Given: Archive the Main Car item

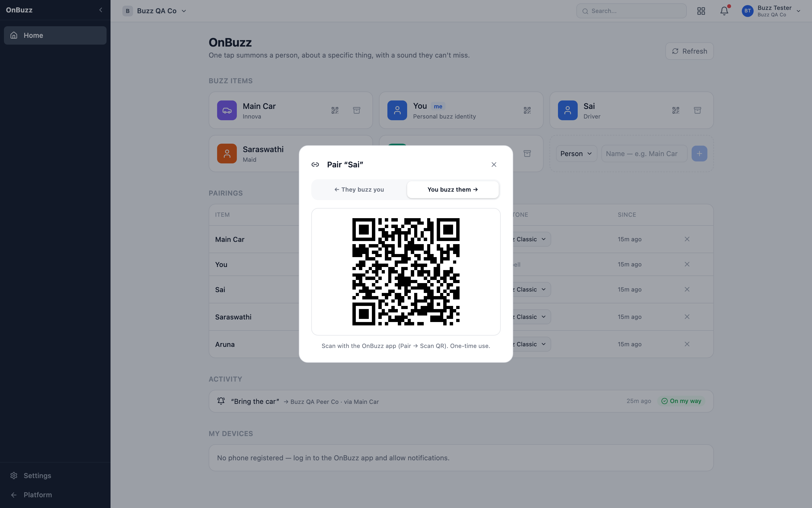Looking at the screenshot, I should (356, 110).
